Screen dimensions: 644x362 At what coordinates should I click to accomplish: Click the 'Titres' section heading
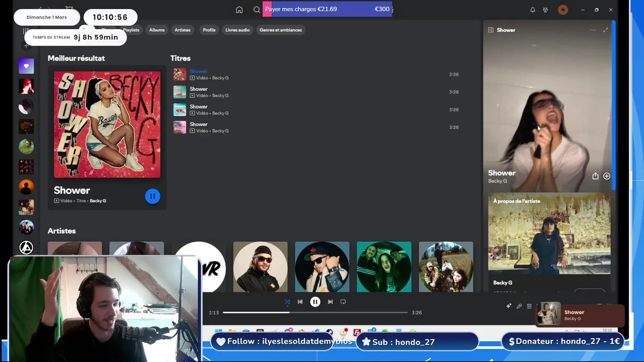tap(180, 58)
